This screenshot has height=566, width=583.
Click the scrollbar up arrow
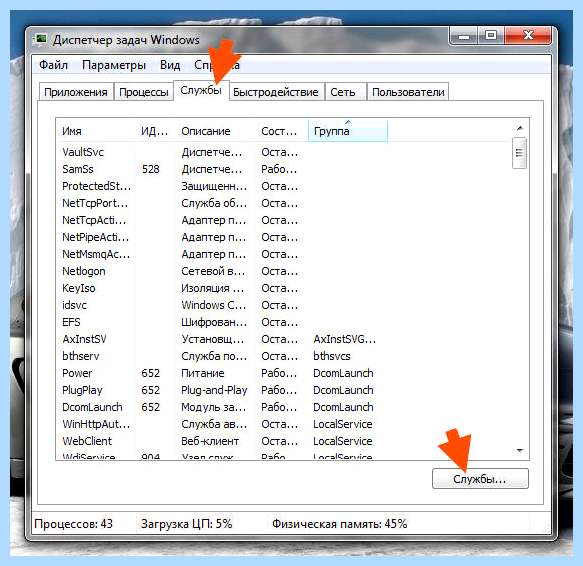tap(520, 128)
